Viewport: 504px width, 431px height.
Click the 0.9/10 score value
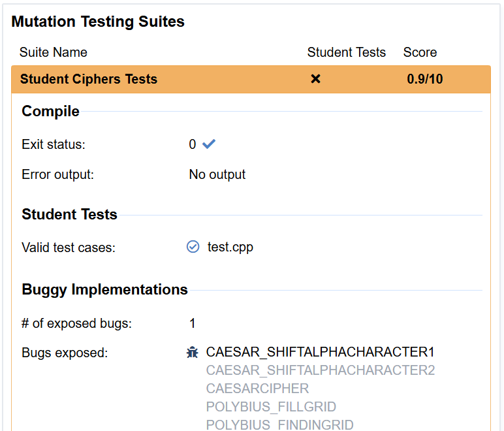[x=424, y=79]
